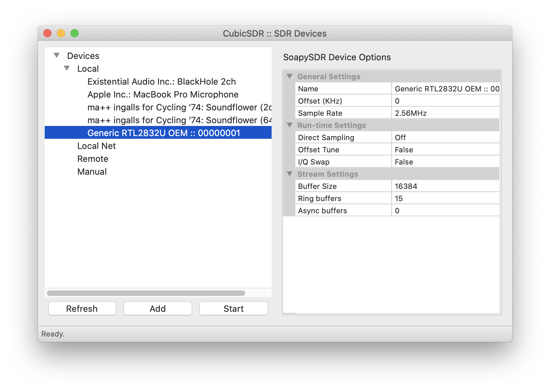Click the SoapySDR Device Options heading
550x392 pixels.
pyautogui.click(x=337, y=57)
